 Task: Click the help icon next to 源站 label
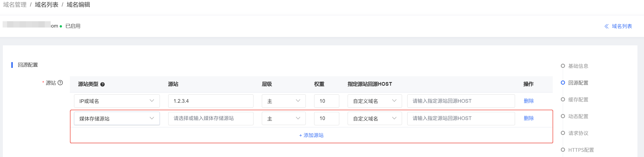pyautogui.click(x=60, y=83)
